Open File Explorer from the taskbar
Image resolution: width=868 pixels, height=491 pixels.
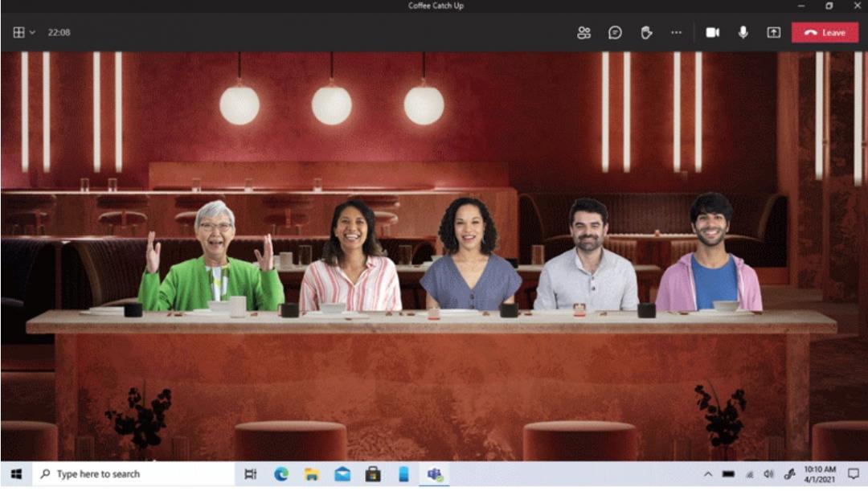311,474
